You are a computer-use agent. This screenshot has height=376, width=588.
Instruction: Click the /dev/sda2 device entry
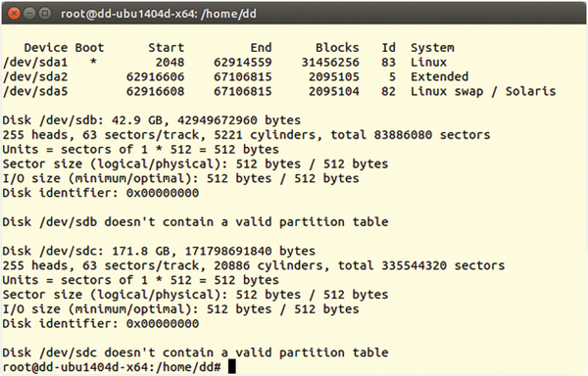(x=35, y=76)
